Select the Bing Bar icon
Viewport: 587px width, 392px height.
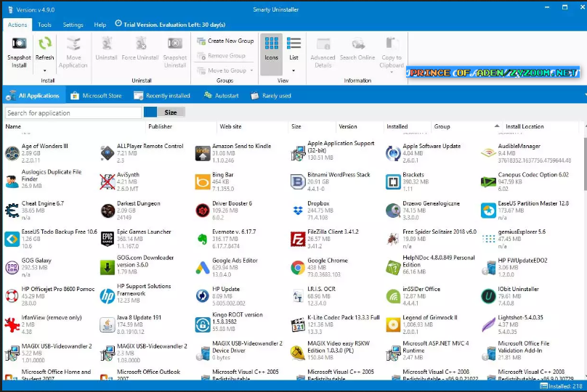point(203,182)
